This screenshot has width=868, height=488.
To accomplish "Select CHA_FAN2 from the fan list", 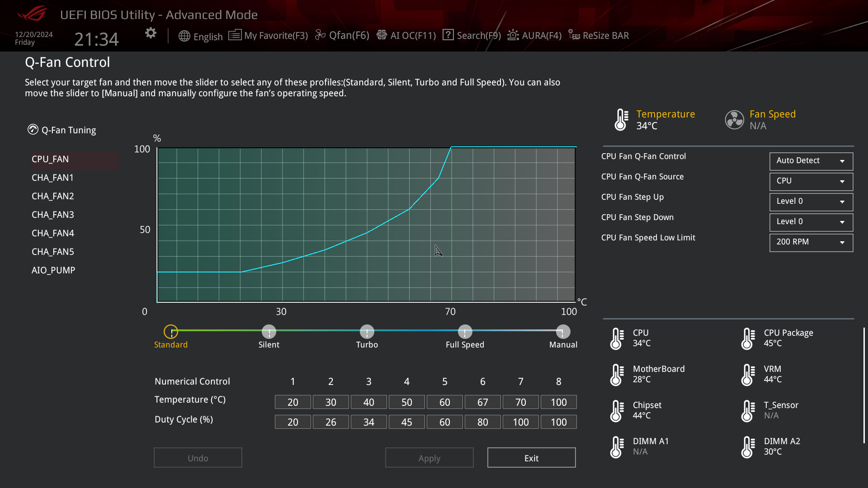I will click(52, 196).
